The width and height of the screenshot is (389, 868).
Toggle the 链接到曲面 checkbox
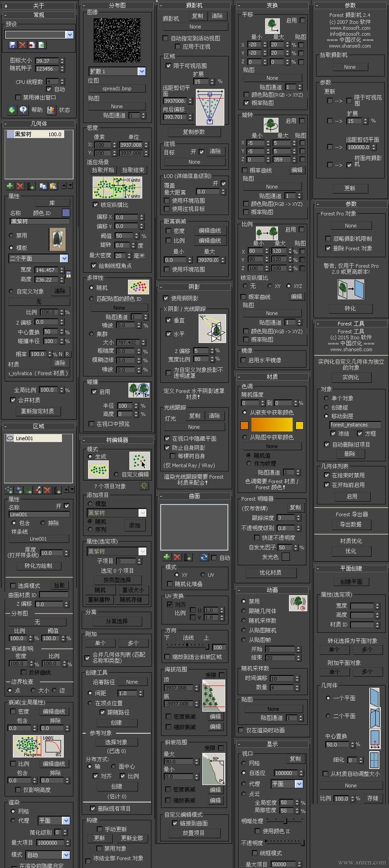[x=175, y=823]
